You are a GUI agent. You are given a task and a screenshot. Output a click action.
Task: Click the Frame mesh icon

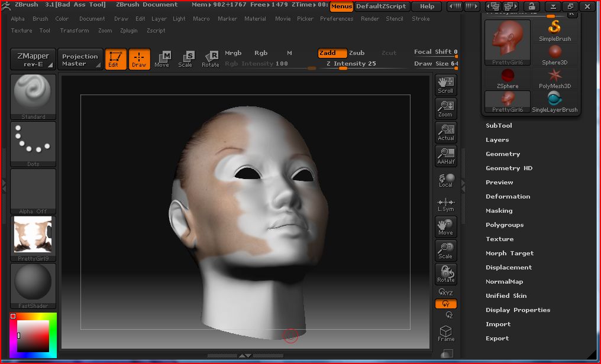coord(446,333)
